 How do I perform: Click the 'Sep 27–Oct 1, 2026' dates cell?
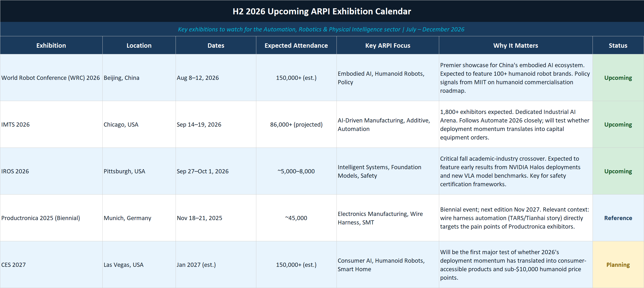tap(216, 171)
